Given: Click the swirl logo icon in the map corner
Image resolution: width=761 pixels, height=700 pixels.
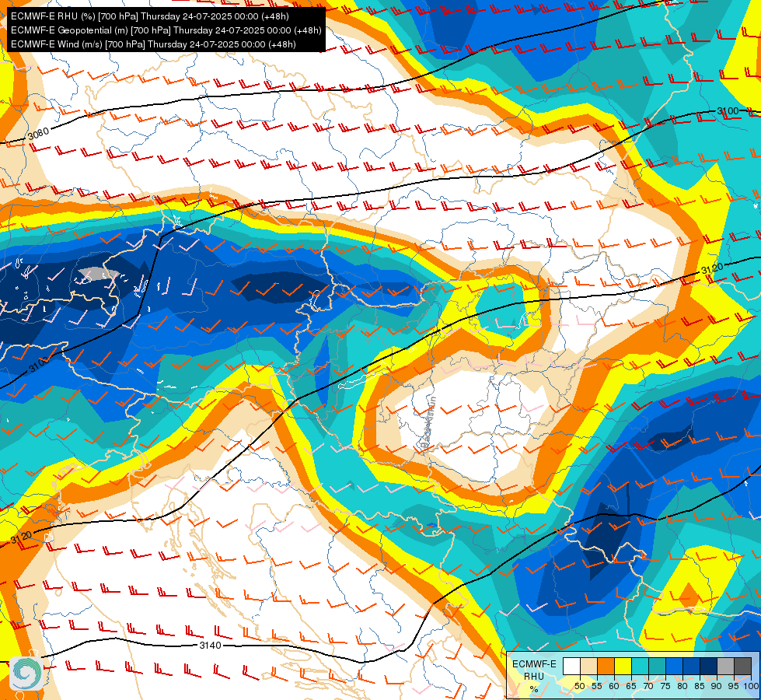Looking at the screenshot, I should [x=26, y=673].
